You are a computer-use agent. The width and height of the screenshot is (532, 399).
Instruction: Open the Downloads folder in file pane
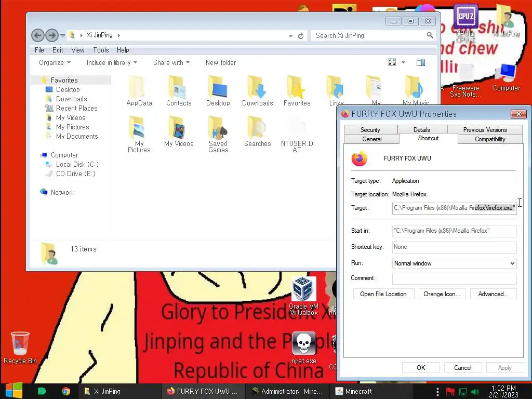(258, 90)
